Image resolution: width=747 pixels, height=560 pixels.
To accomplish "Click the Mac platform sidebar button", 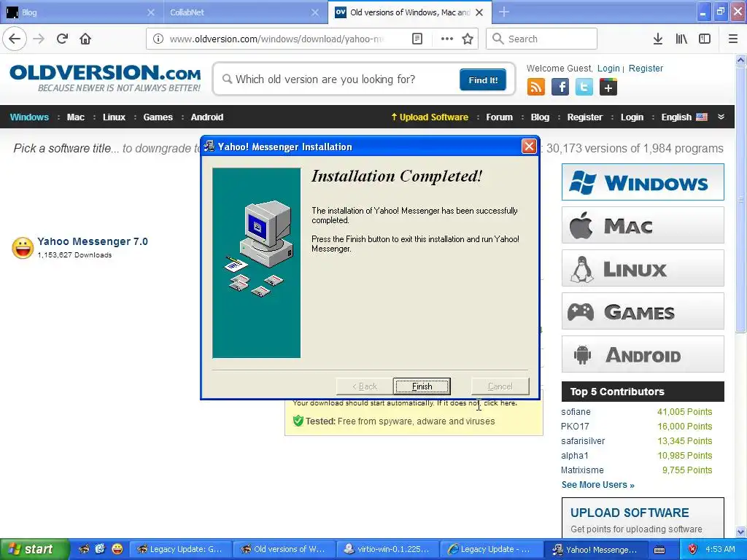I will click(643, 225).
